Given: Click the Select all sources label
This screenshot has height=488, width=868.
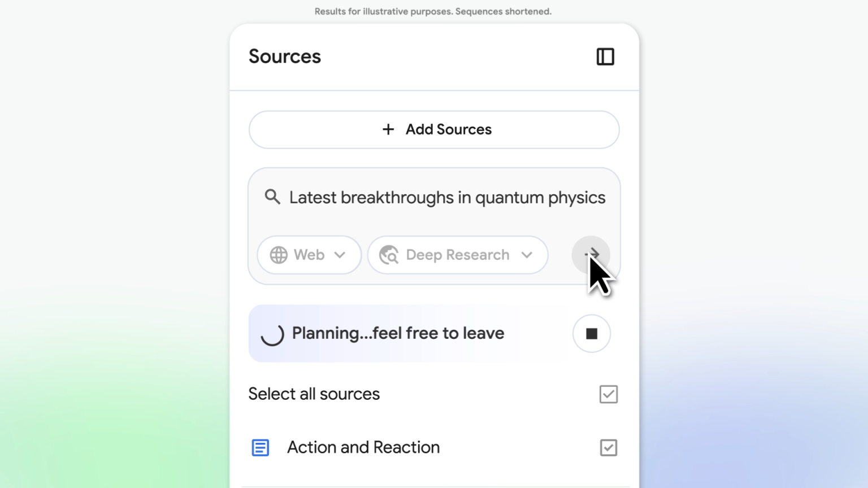Looking at the screenshot, I should (314, 394).
